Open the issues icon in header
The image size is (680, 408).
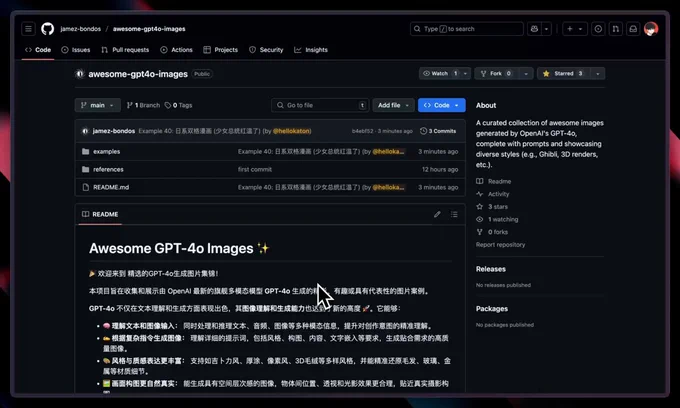pyautogui.click(x=598, y=29)
